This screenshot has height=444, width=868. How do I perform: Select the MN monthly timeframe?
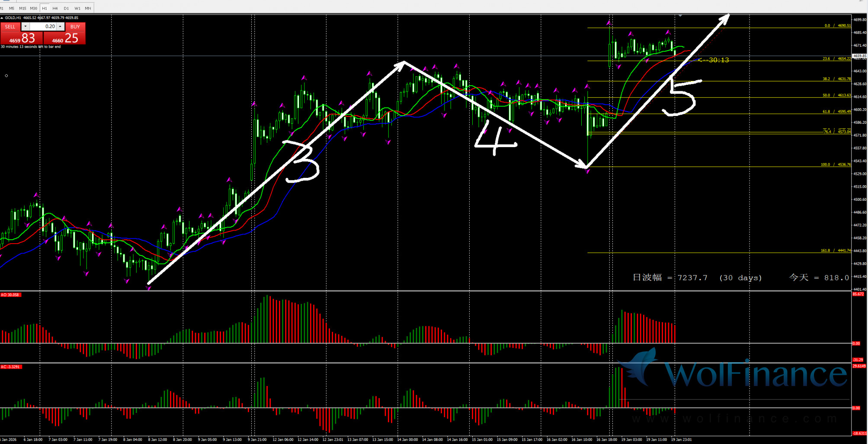click(88, 8)
